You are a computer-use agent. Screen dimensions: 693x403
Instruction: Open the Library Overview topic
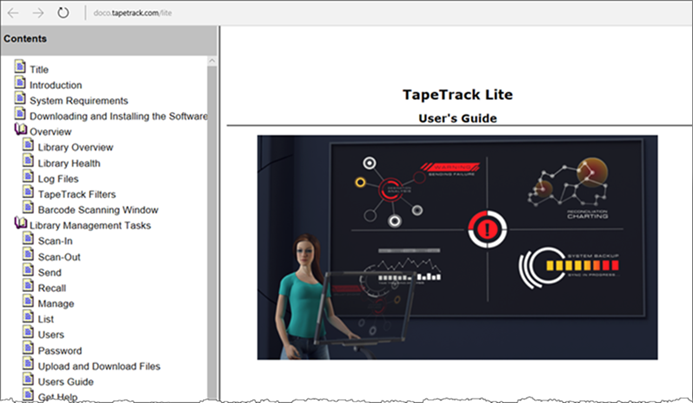(x=76, y=147)
